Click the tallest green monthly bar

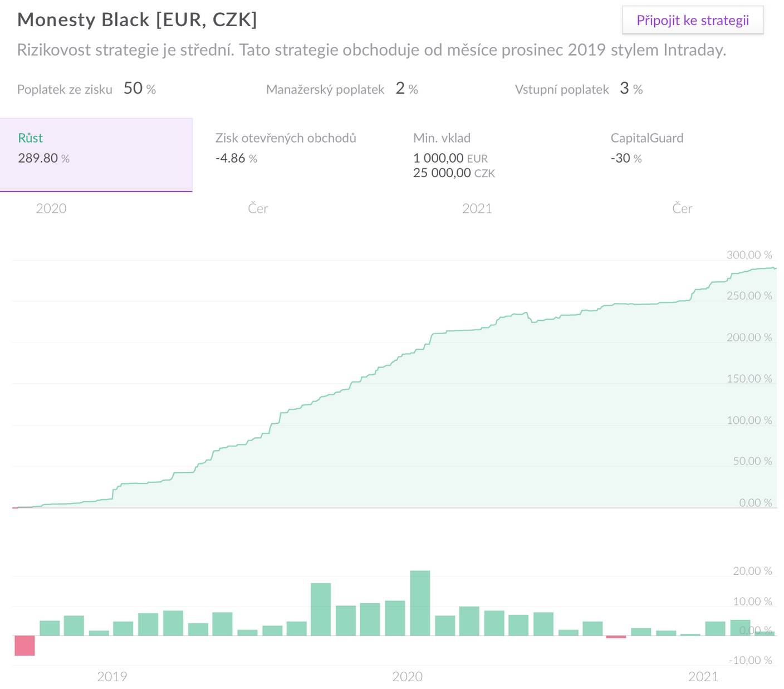(420, 603)
